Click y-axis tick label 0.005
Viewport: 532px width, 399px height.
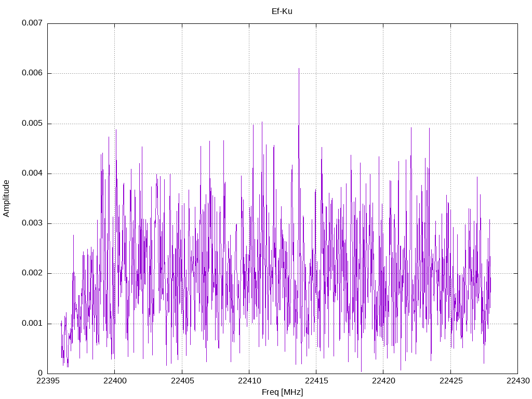click(x=32, y=123)
